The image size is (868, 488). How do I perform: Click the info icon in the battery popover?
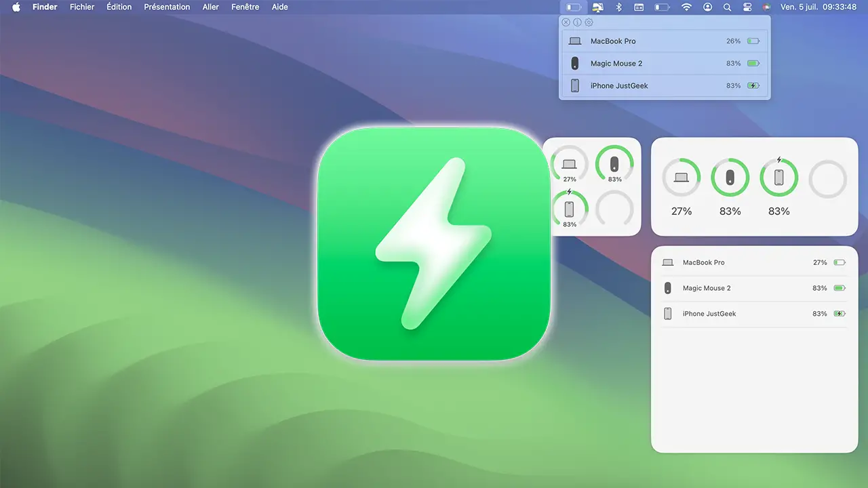577,22
